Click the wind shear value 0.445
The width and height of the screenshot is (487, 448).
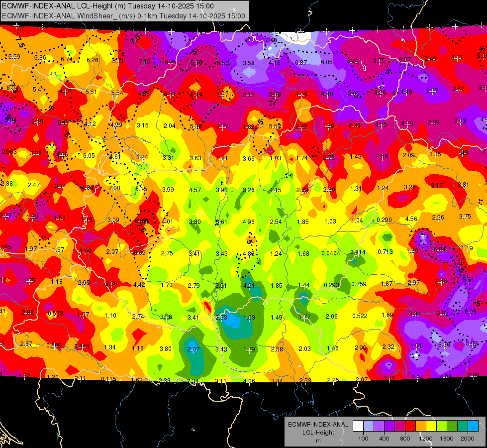[82, 346]
